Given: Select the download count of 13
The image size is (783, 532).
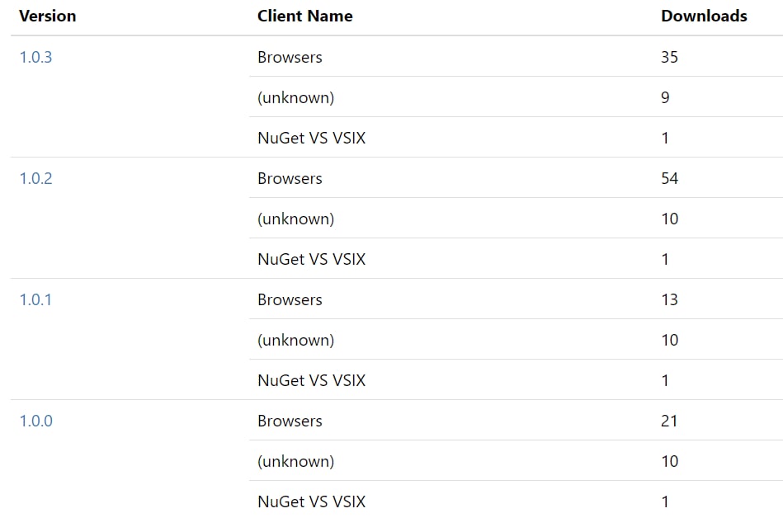Looking at the screenshot, I should pos(669,300).
